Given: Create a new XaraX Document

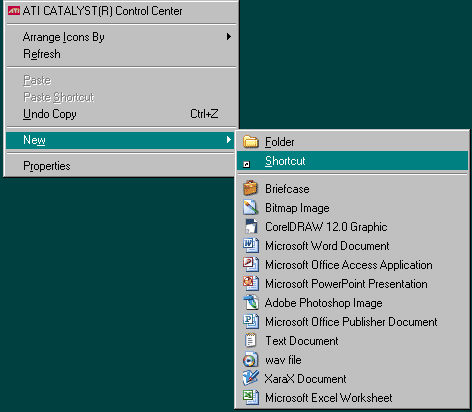Looking at the screenshot, I should pyautogui.click(x=353, y=379).
